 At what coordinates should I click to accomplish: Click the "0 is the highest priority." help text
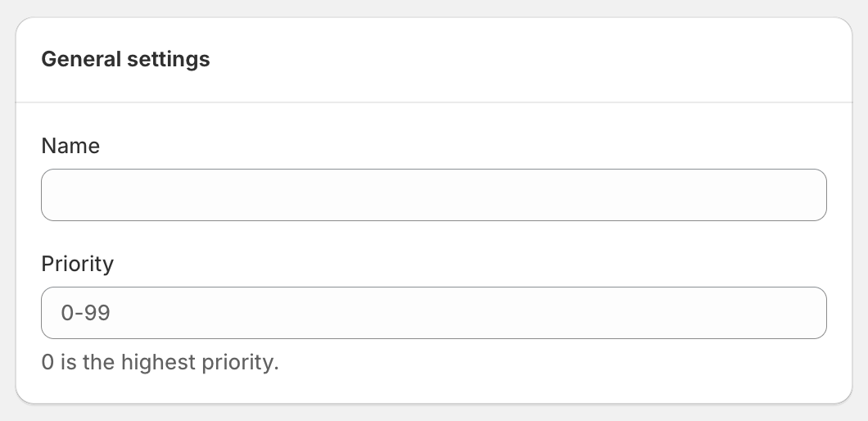[160, 362]
